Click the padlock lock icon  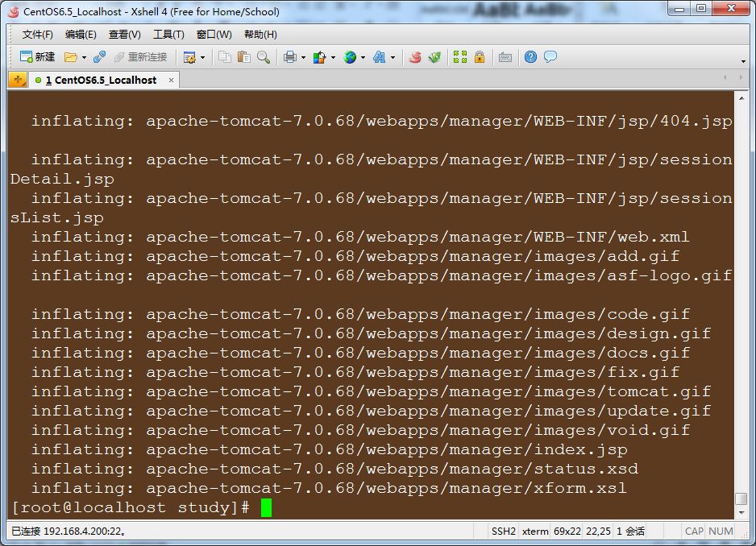[480, 57]
